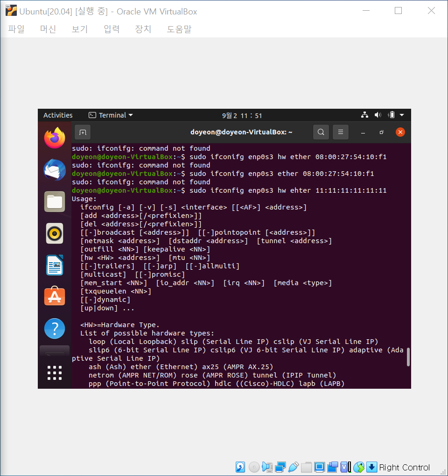Click VirtualBox recording status icon
Viewport: 448px width, 476px height.
click(x=333, y=467)
